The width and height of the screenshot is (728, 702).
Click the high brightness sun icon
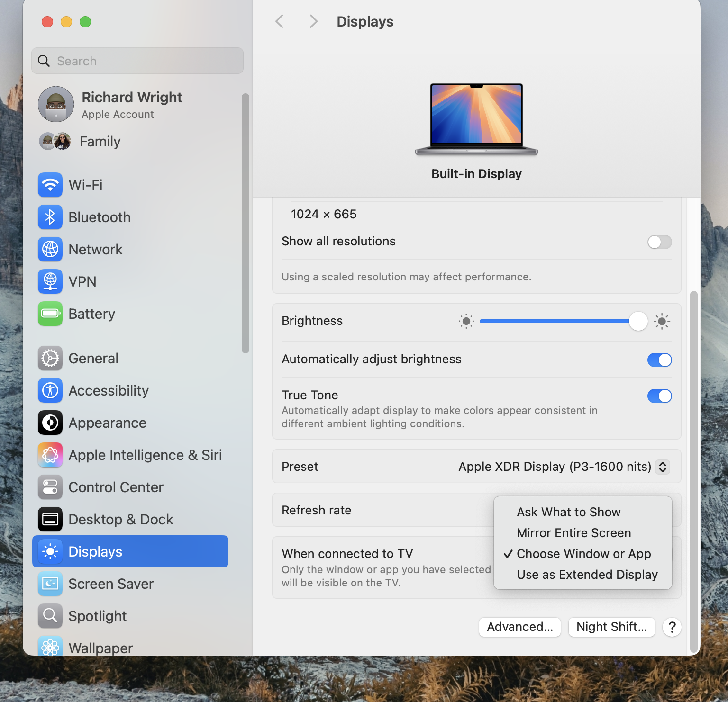click(x=662, y=321)
